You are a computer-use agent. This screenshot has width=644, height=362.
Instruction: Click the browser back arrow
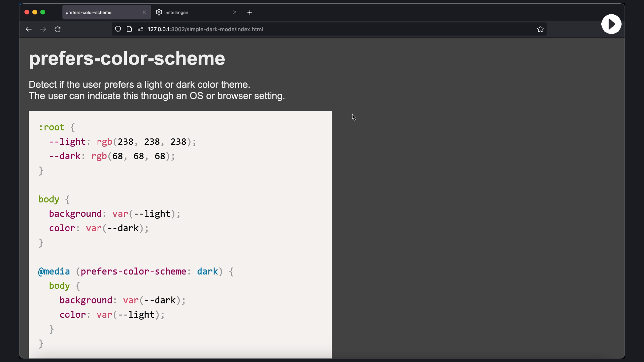click(29, 29)
